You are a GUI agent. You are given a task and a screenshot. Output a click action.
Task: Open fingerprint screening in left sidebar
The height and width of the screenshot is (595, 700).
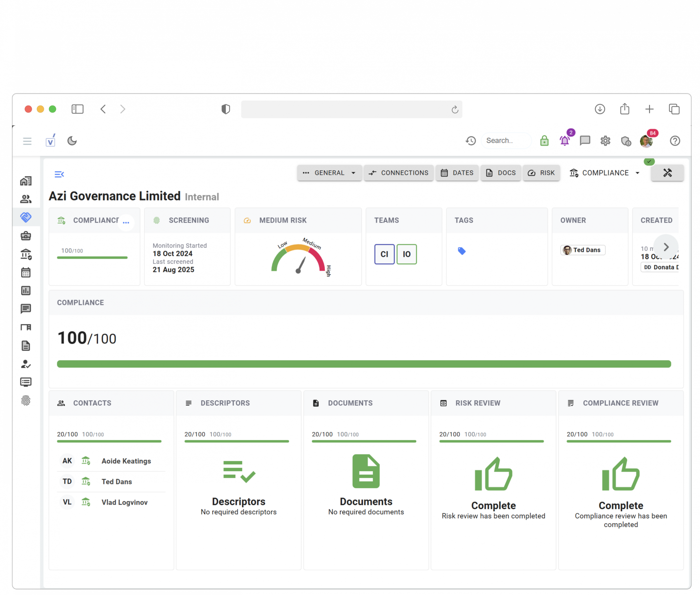[26, 401]
